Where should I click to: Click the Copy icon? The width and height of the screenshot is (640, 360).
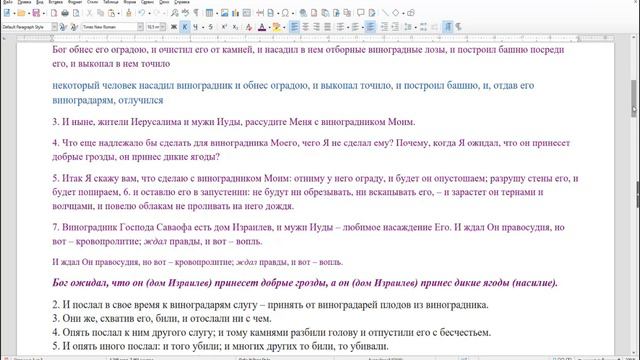100,13
